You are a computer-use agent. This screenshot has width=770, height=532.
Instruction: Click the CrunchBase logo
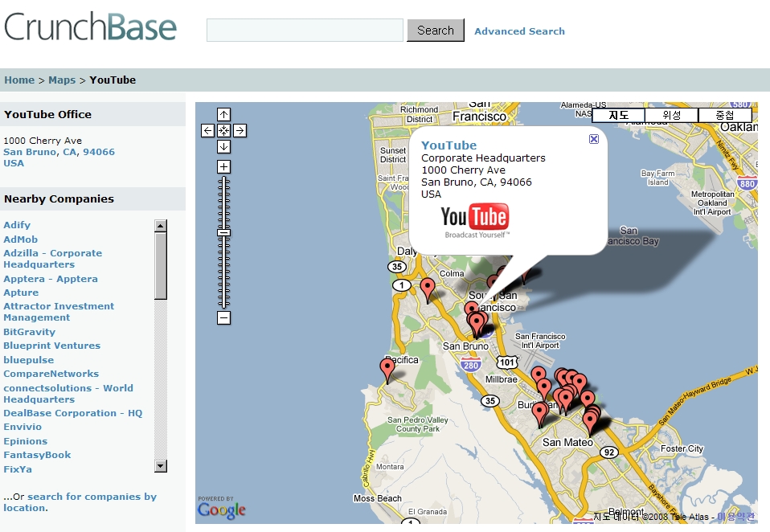click(x=90, y=27)
